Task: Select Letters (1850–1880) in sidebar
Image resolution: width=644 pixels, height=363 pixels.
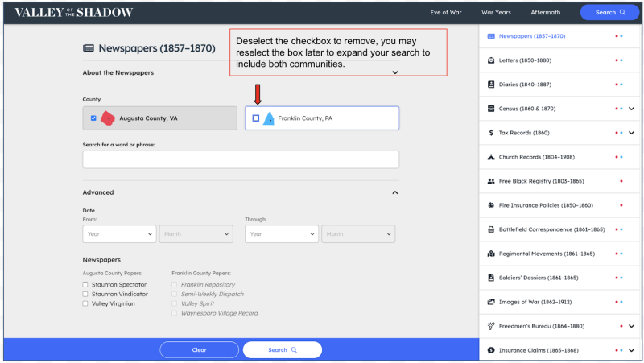Action: [525, 60]
